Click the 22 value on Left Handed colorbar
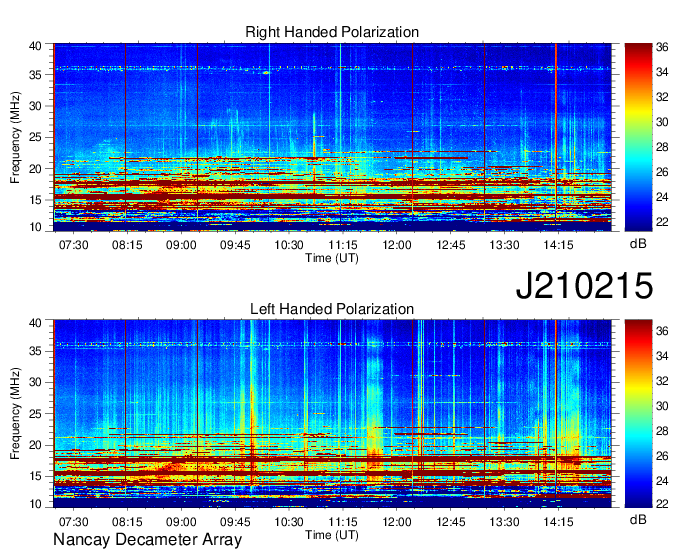This screenshot has width=680, height=552. click(662, 504)
